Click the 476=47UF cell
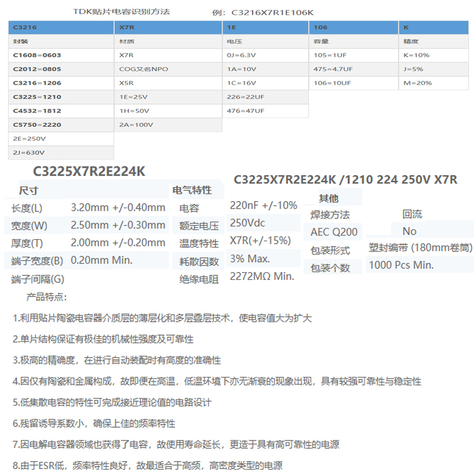The image size is (476, 476). 266,111
